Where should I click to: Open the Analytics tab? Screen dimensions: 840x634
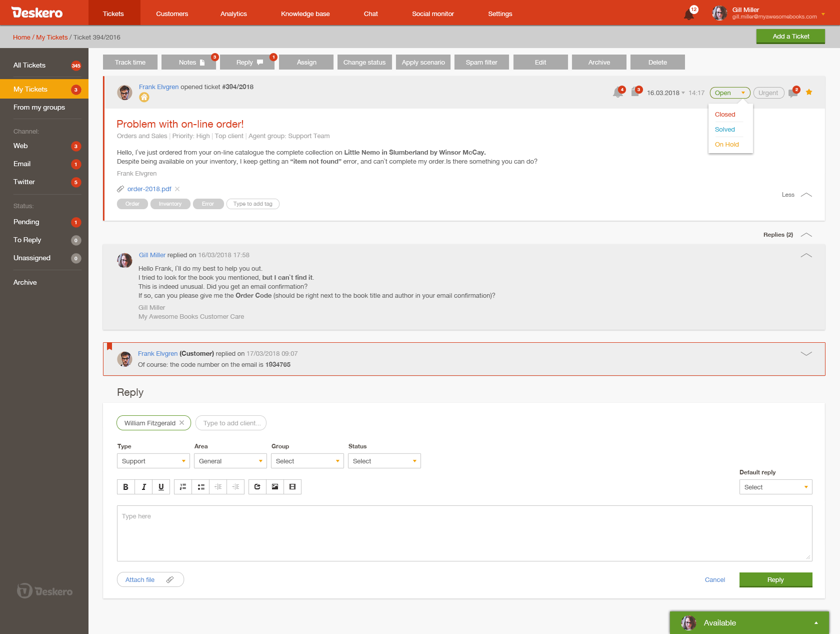pos(233,14)
